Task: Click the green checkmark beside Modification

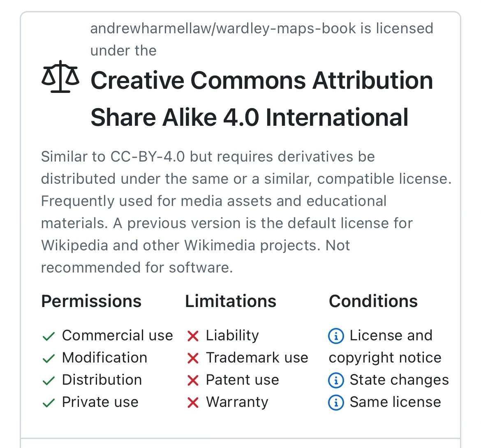Action: tap(49, 359)
